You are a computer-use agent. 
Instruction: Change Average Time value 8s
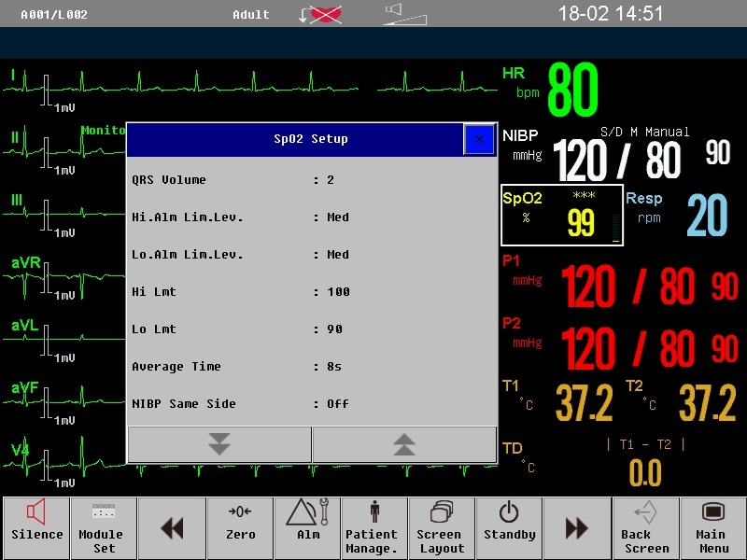coord(334,367)
